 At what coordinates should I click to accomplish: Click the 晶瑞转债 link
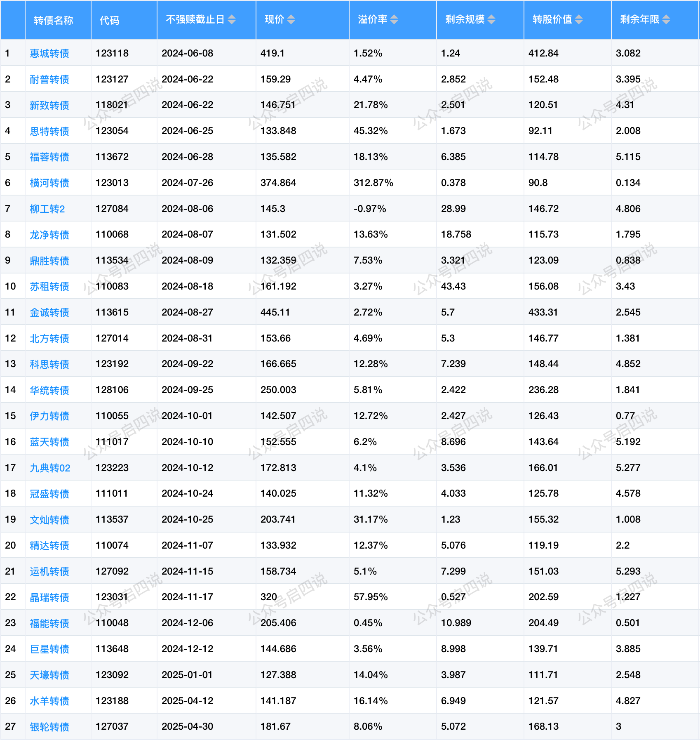click(x=49, y=597)
